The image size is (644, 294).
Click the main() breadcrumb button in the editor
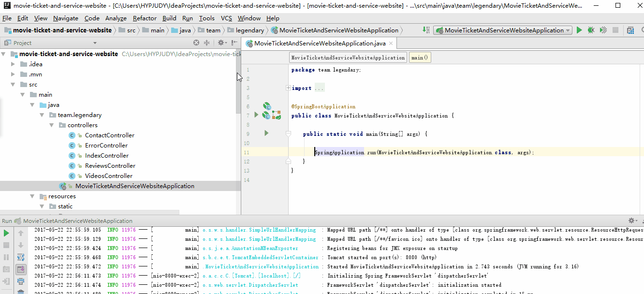[419, 58]
